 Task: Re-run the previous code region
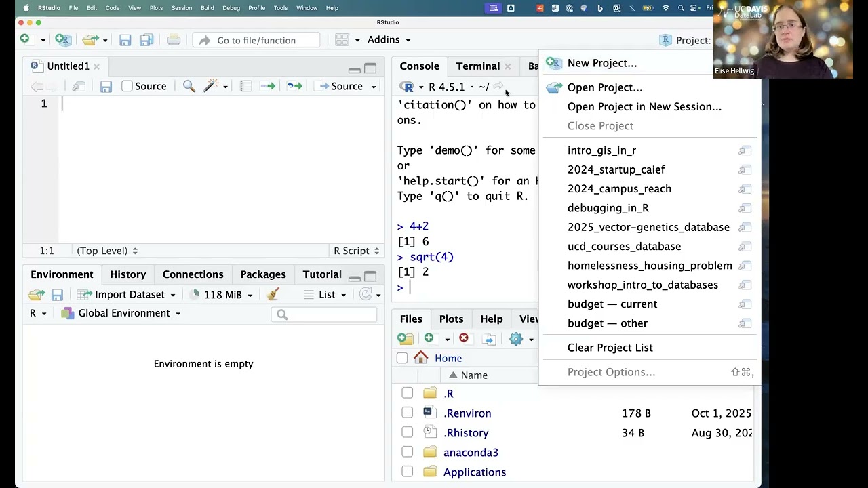tap(294, 86)
